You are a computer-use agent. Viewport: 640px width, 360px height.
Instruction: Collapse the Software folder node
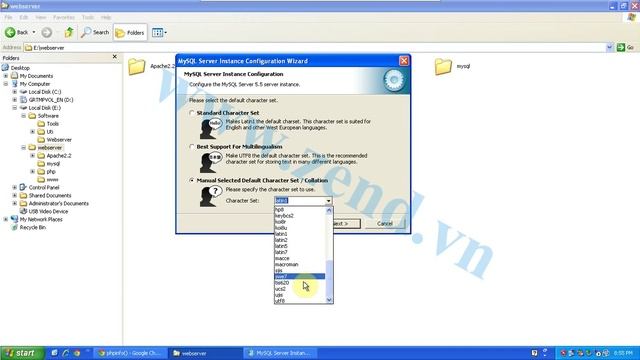[24, 116]
